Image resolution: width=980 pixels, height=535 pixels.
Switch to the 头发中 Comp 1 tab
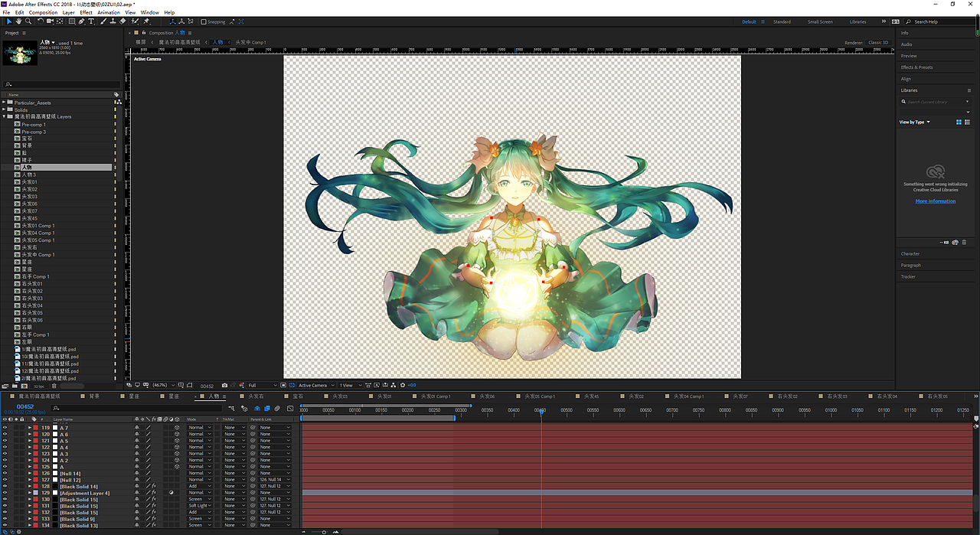click(250, 42)
